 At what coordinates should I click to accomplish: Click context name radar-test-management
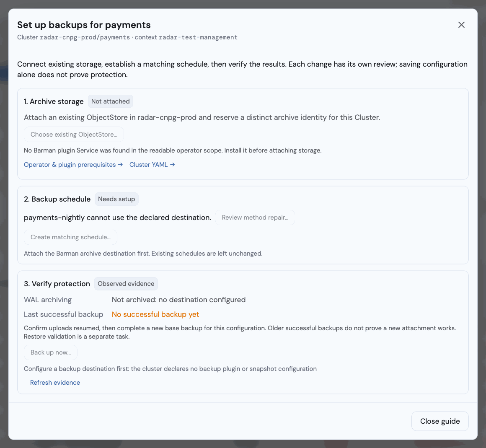point(198,37)
